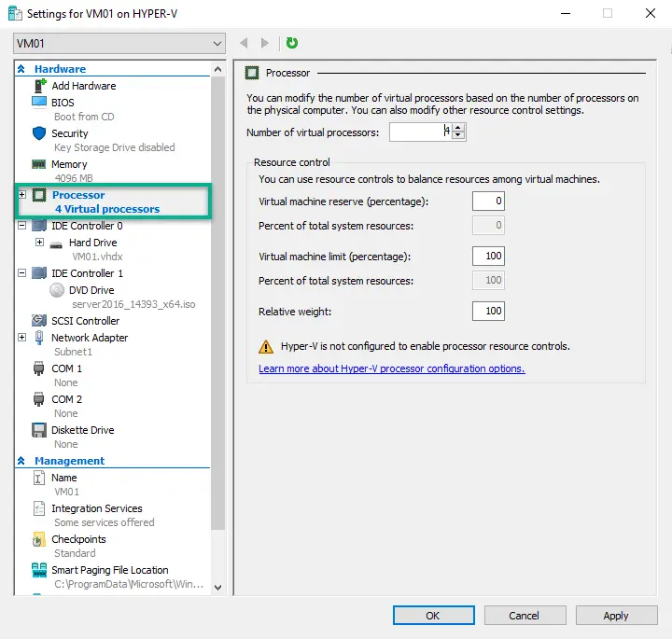Click the window title bar settings icon

(16, 14)
